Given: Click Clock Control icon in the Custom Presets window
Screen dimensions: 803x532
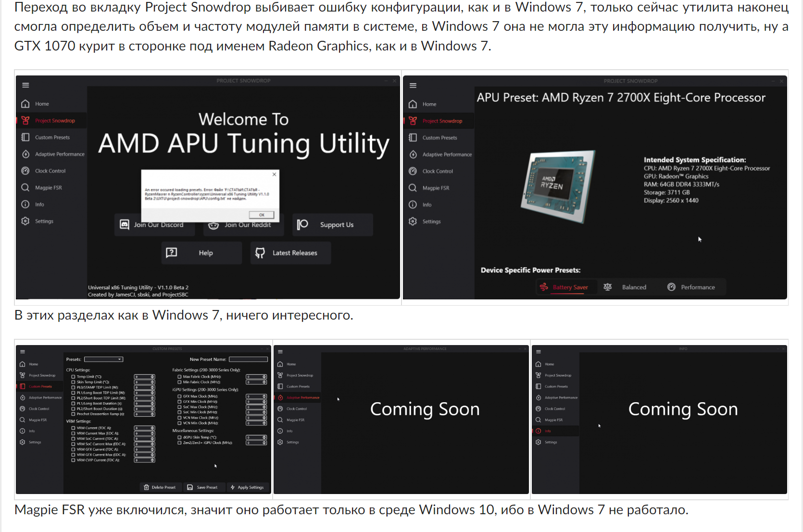Looking at the screenshot, I should 23,409.
